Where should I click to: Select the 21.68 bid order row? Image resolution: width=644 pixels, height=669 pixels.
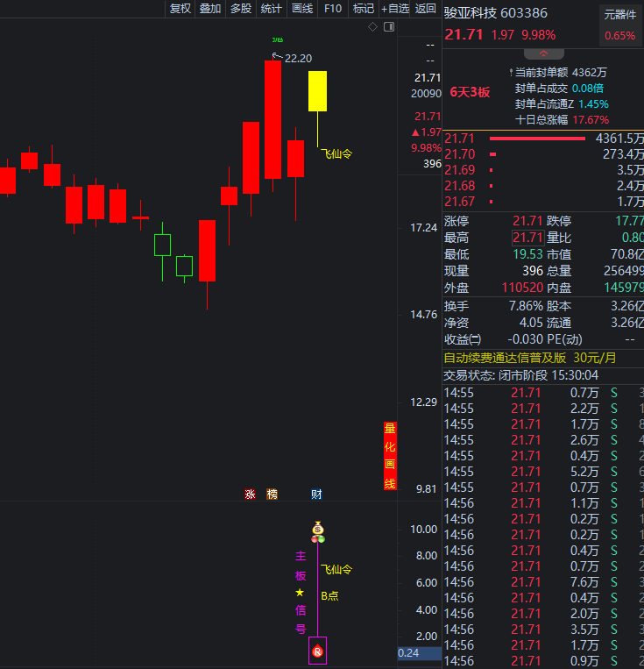[x=544, y=186]
